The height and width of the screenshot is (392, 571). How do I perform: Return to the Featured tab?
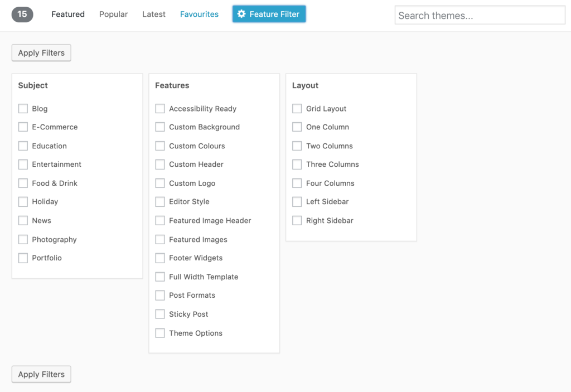pyautogui.click(x=67, y=14)
